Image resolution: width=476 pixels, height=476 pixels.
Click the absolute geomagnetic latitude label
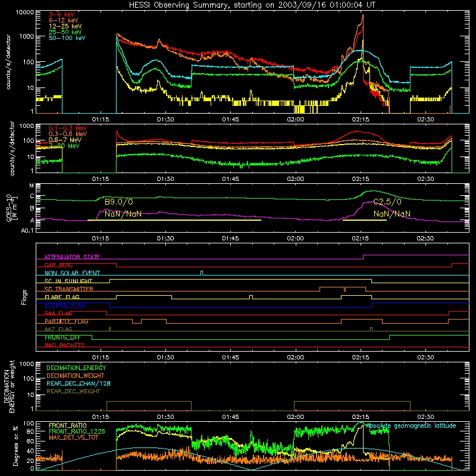pos(411,426)
